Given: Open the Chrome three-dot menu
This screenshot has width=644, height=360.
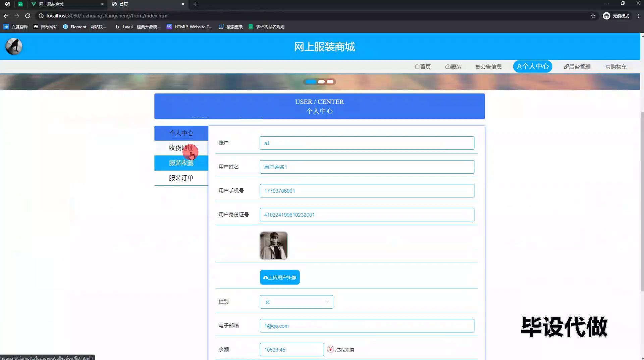Looking at the screenshot, I should (x=639, y=16).
